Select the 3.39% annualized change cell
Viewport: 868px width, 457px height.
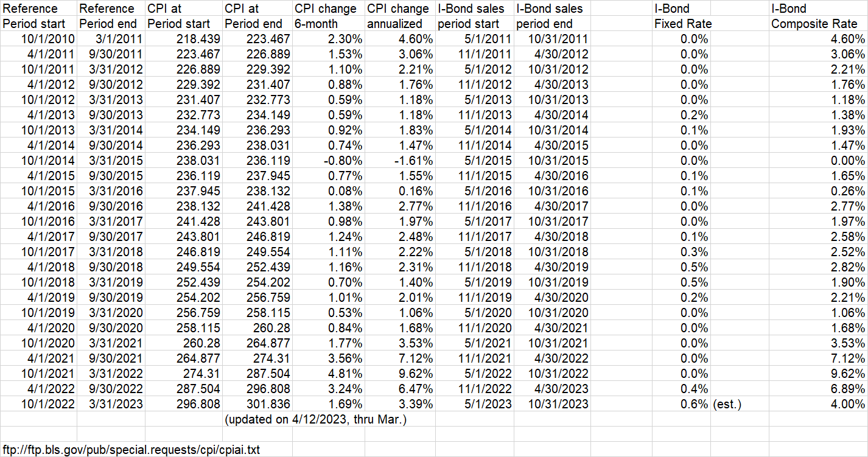(x=401, y=404)
